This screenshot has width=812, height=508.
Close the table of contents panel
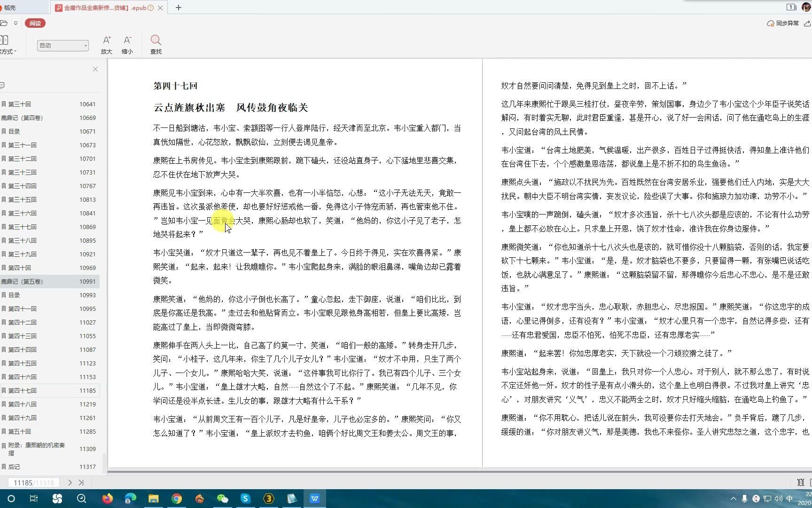point(95,69)
